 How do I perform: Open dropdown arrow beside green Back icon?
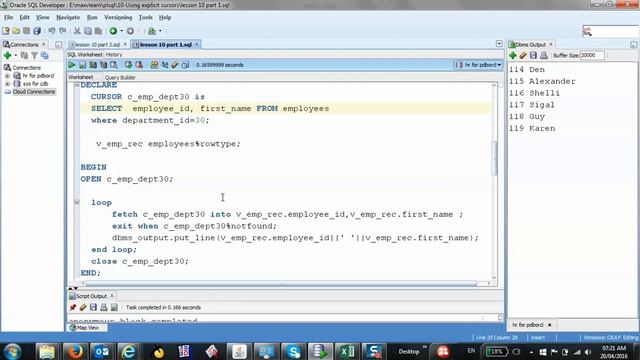(x=121, y=31)
